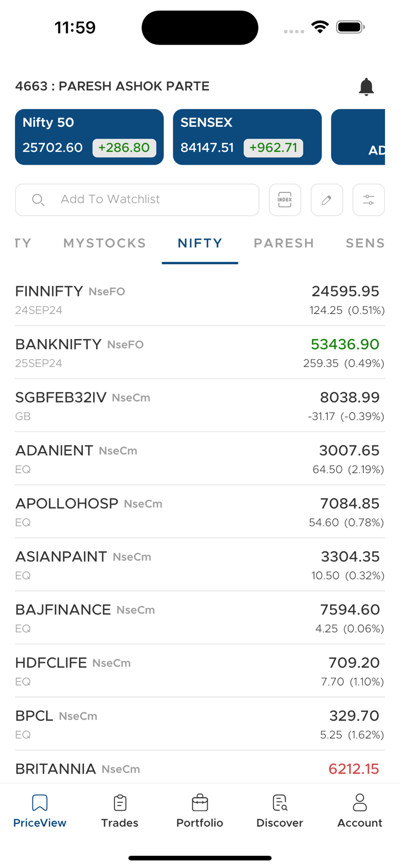400x868 pixels.
Task: Open the Account profile icon
Action: pos(359,803)
